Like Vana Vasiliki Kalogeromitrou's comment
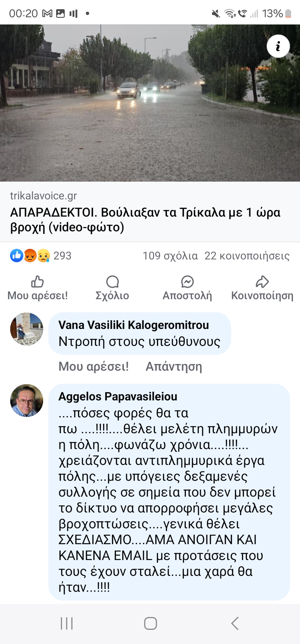 [x=94, y=366]
